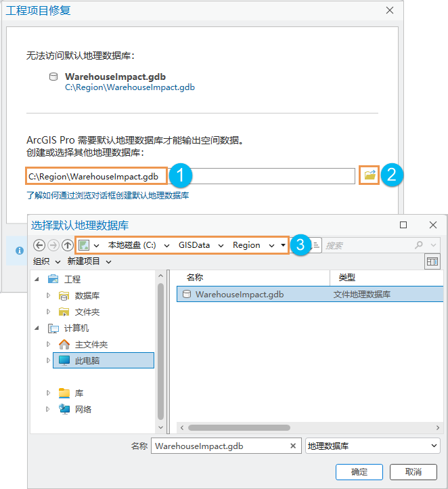Expand the 文件夹 tree node

pyautogui.click(x=48, y=312)
